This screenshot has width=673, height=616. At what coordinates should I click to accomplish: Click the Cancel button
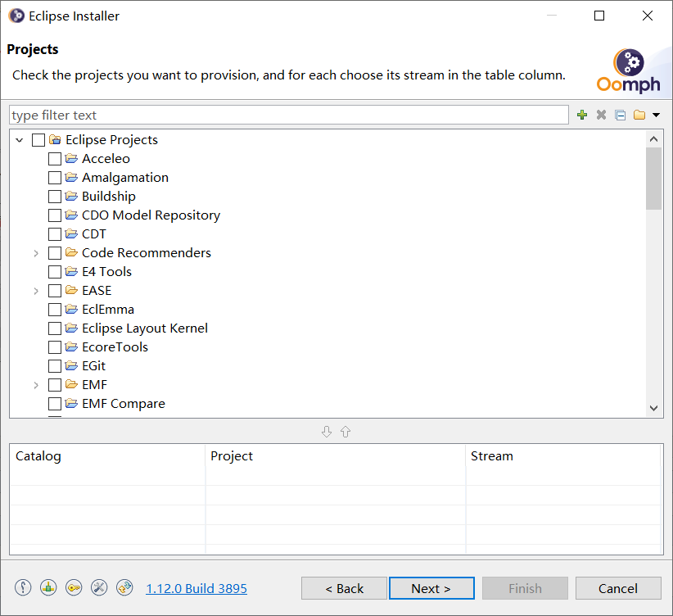click(618, 588)
